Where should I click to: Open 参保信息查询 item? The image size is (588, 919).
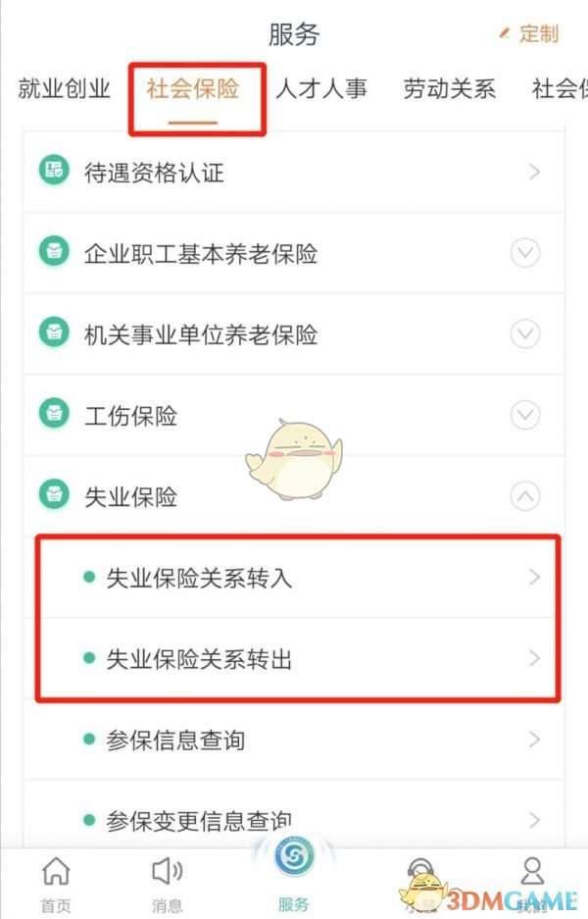click(x=294, y=740)
